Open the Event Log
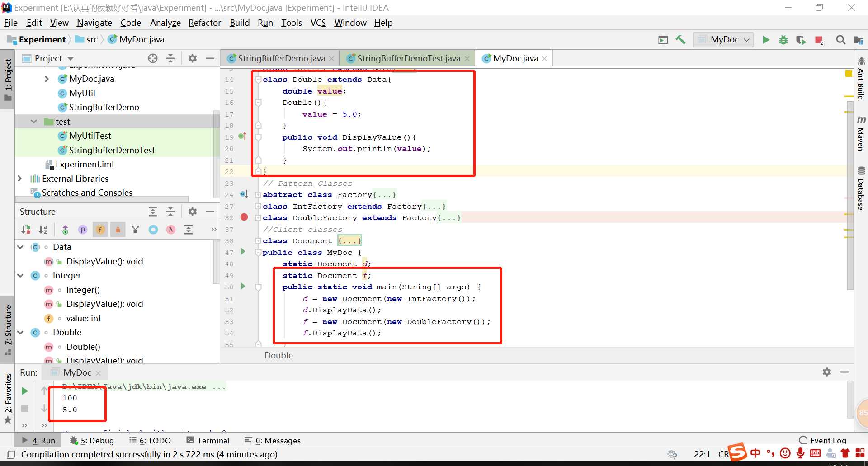868x466 pixels. click(823, 441)
